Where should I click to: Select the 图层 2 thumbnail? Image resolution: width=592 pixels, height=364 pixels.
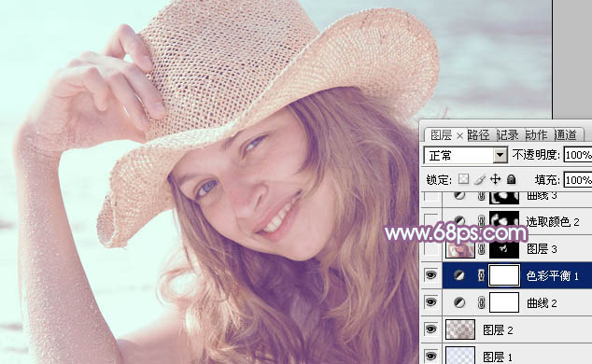[x=460, y=329]
